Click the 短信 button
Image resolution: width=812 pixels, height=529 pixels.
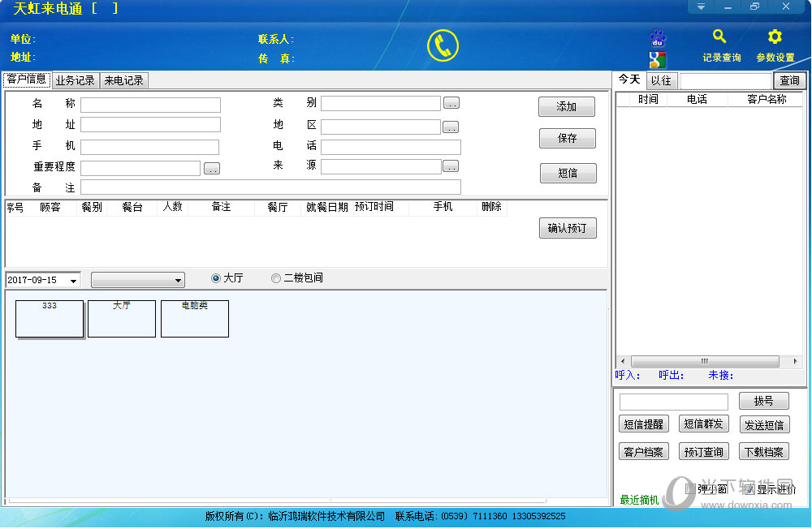tap(568, 173)
